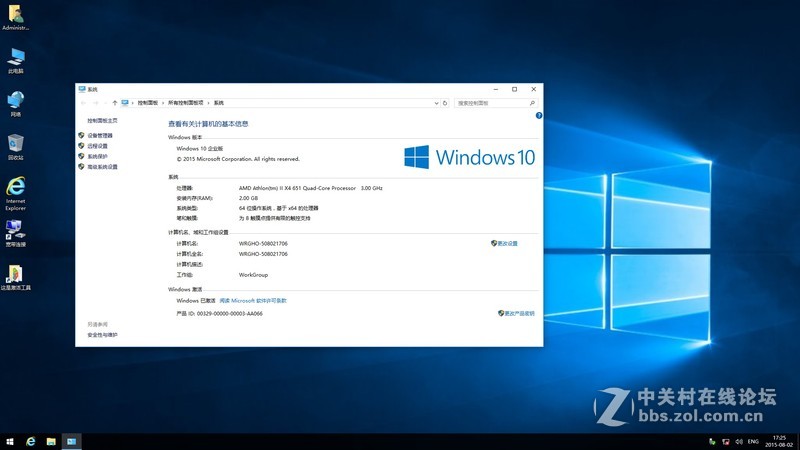Open 控制面板主页 Control Panel home
The image size is (800, 450).
102,121
